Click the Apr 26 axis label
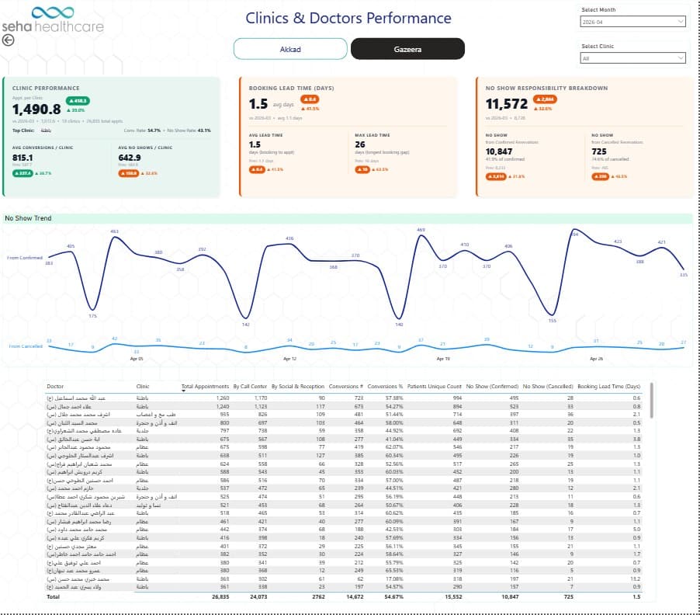700x615 pixels. click(x=597, y=359)
